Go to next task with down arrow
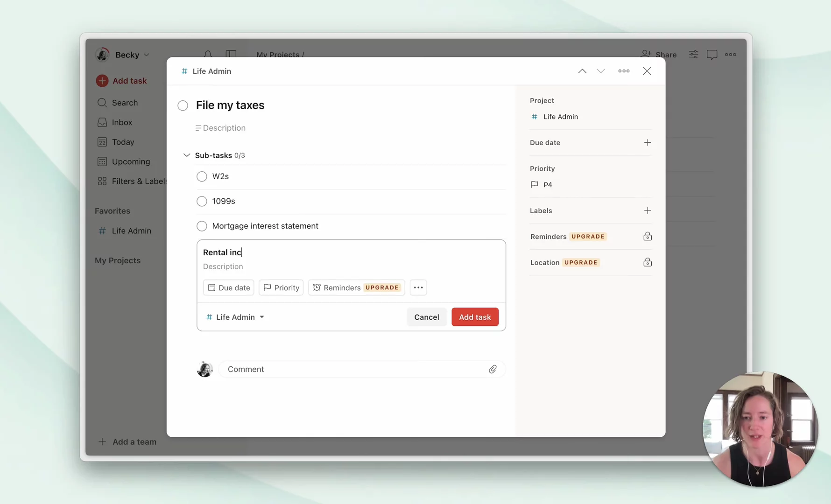 pos(601,71)
